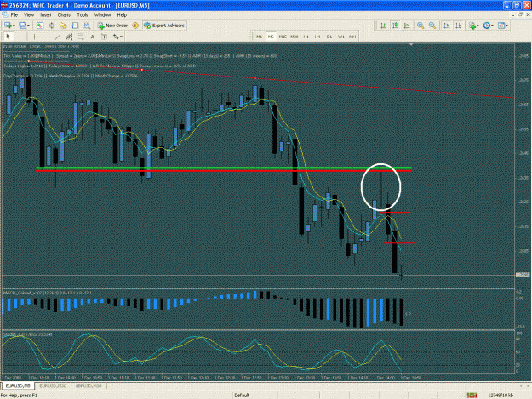
Task: Click the Templates icon
Action: pyautogui.click(x=501, y=26)
